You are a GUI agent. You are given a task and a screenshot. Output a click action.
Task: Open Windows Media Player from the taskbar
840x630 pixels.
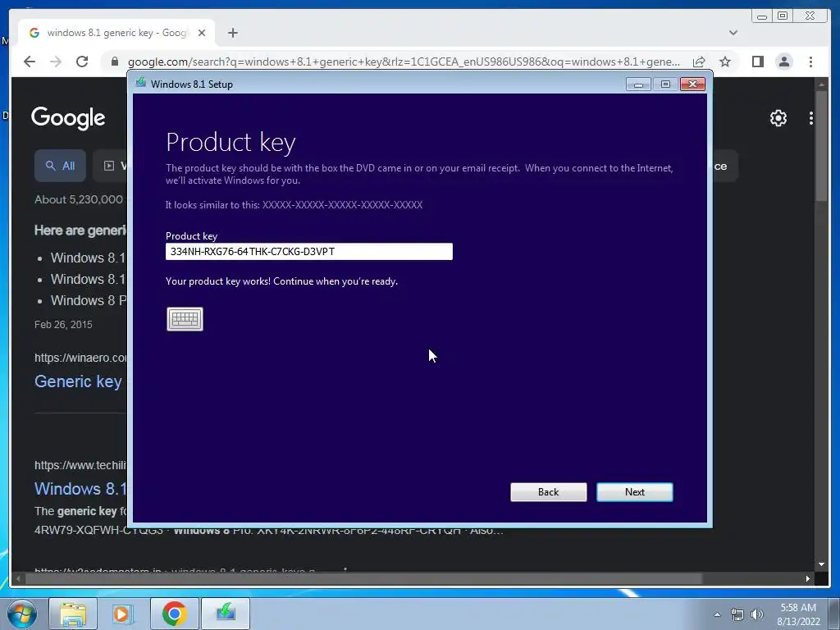(x=123, y=614)
